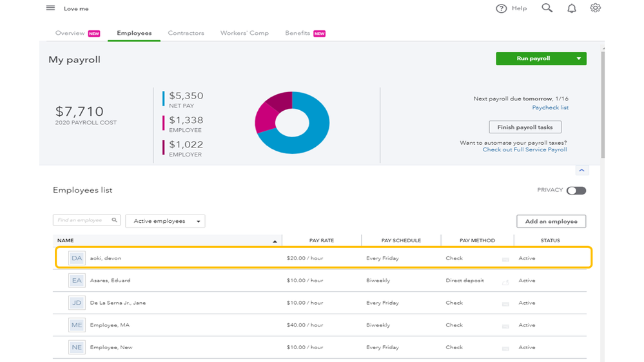Click the Add an employee button

pos(551,222)
